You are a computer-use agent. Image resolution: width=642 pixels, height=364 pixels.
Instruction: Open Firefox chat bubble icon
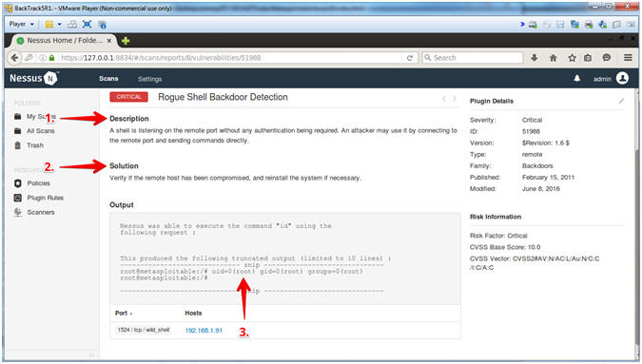607,58
